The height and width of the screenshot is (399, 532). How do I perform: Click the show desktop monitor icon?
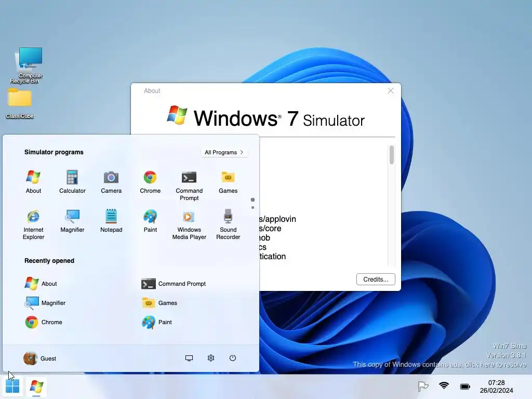[x=189, y=358]
